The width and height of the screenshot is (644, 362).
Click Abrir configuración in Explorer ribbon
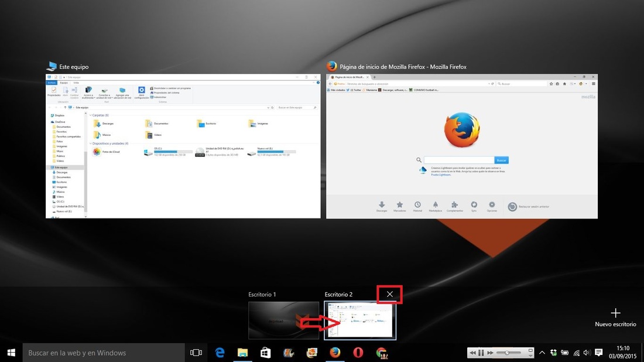(141, 93)
